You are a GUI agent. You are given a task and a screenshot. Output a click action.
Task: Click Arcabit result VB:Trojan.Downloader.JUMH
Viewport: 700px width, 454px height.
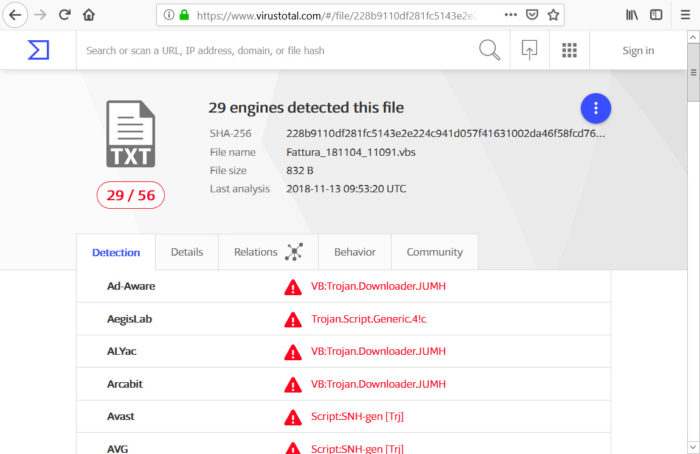(x=378, y=384)
